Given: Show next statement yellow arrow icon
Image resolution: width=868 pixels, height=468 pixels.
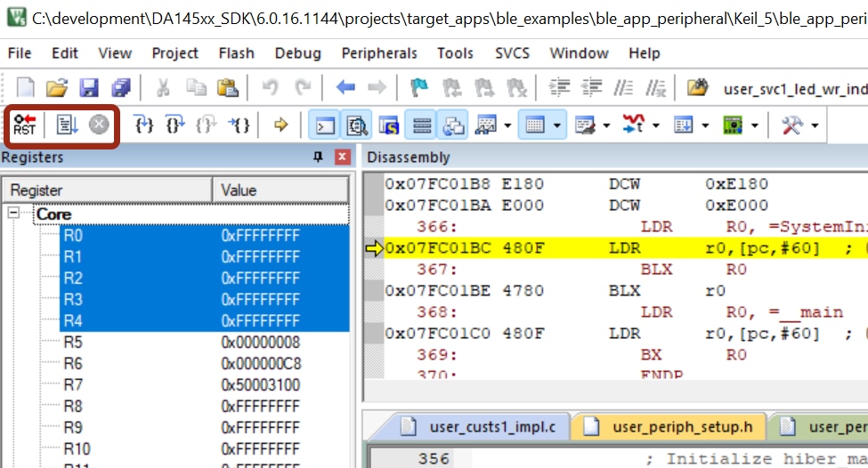Looking at the screenshot, I should (x=280, y=125).
